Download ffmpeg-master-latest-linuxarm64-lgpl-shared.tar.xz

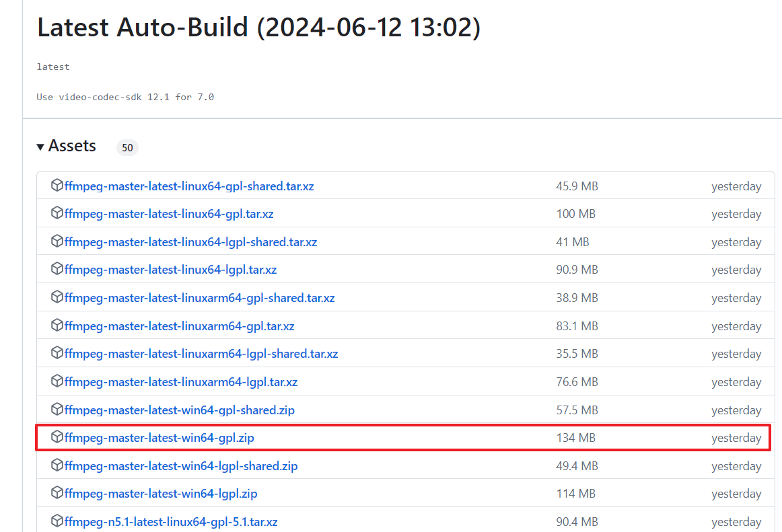pyautogui.click(x=201, y=354)
